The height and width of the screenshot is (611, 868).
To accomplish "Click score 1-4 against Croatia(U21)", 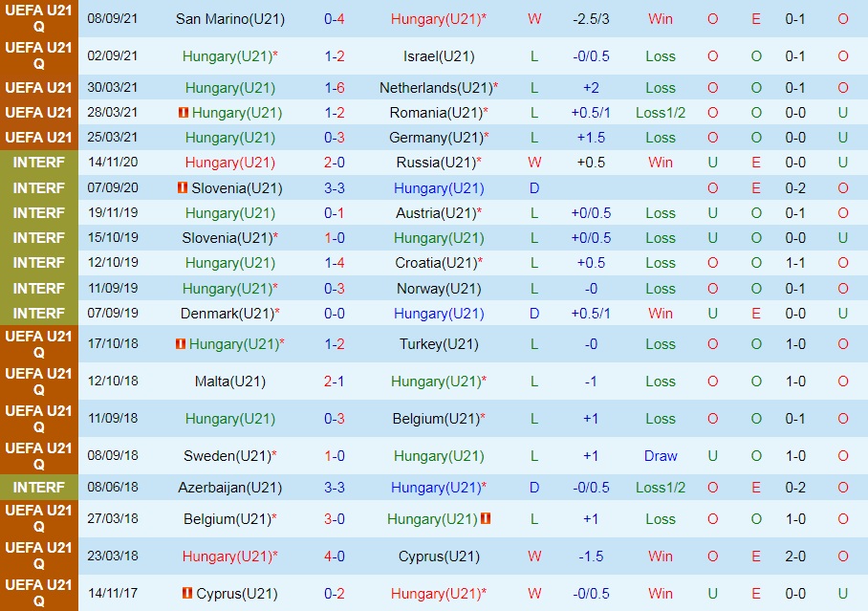I will click(x=335, y=263).
